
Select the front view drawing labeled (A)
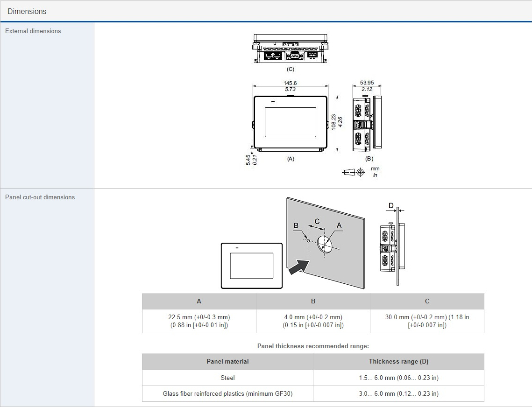pos(290,123)
